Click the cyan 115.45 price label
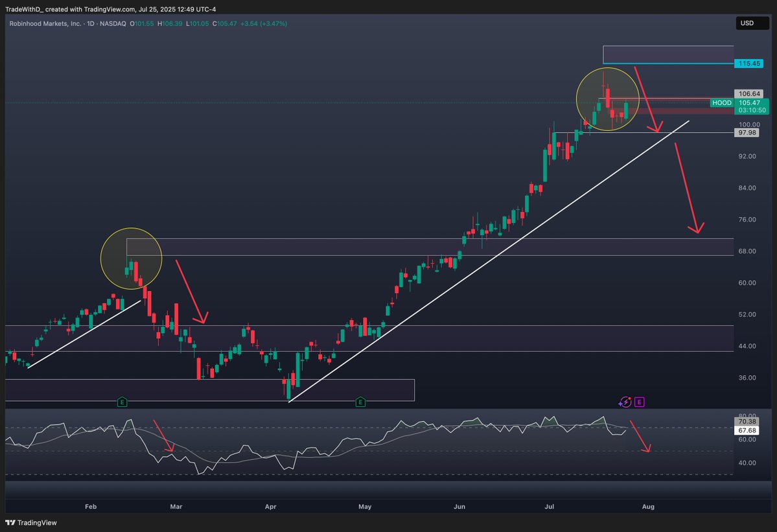Screen dimensions: 777x532 (x=748, y=64)
